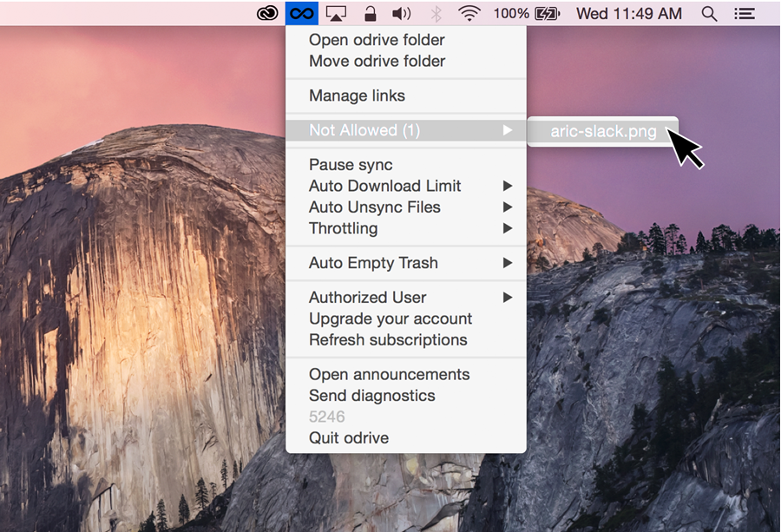Choose Upgrade your account
The image size is (781, 532).
tap(406, 319)
